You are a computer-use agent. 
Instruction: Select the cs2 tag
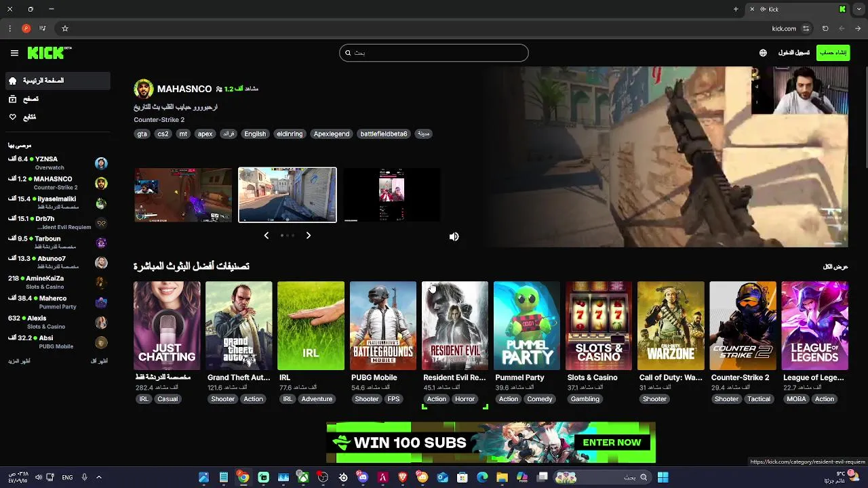[163, 134]
